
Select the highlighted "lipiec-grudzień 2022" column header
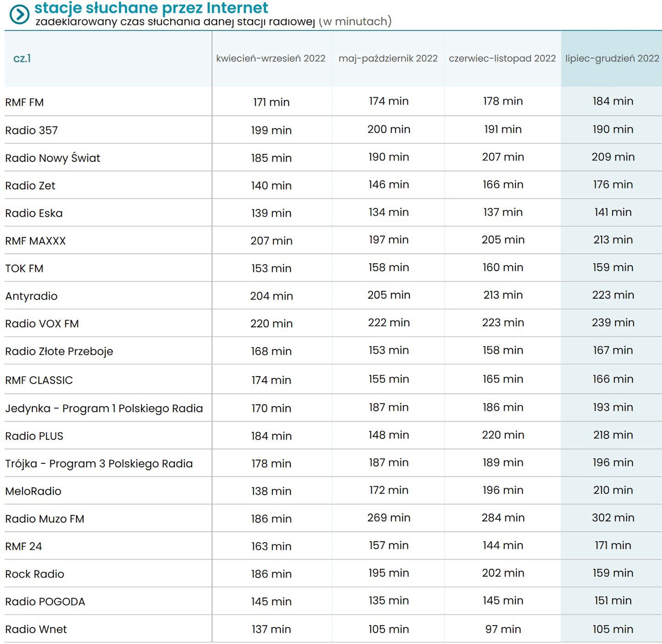(612, 59)
